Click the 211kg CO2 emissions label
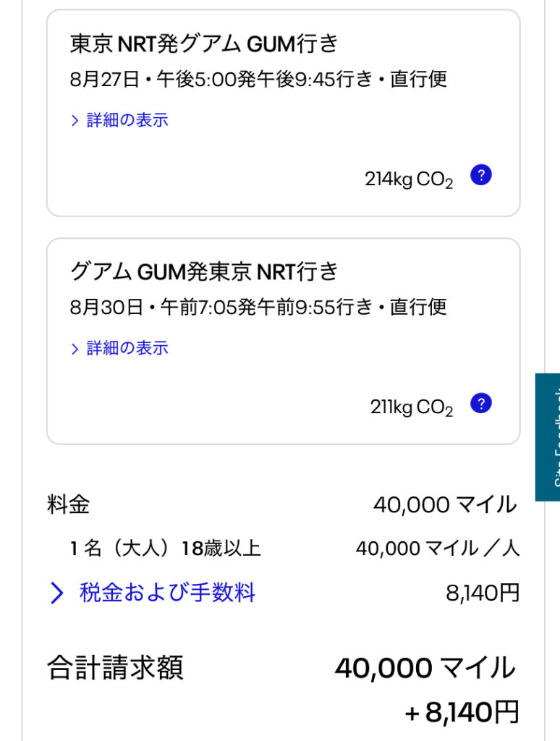 coord(412,408)
